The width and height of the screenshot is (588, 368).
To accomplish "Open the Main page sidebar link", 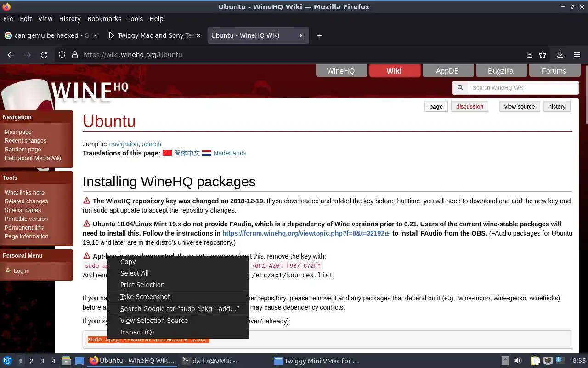I will 18,132.
